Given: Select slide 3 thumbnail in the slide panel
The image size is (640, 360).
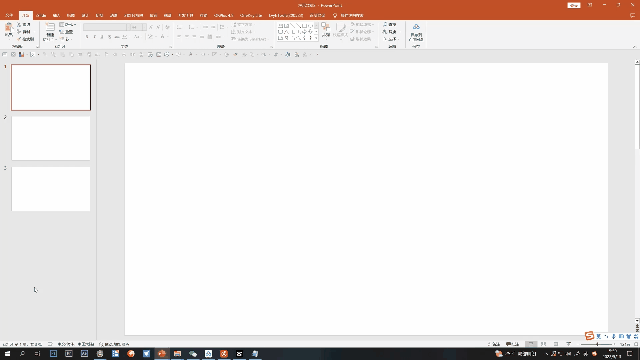Looking at the screenshot, I should [51, 189].
